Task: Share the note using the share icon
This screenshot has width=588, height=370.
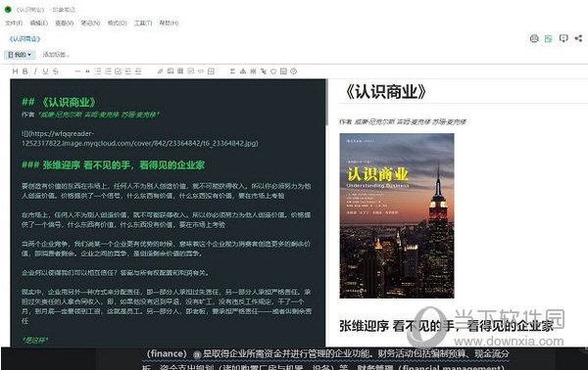Action: point(578,38)
